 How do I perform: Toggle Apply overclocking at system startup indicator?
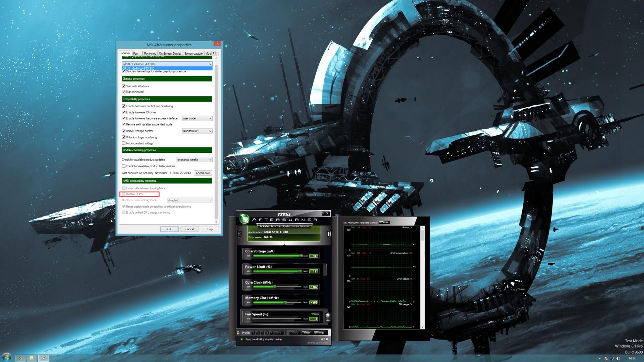(x=242, y=339)
